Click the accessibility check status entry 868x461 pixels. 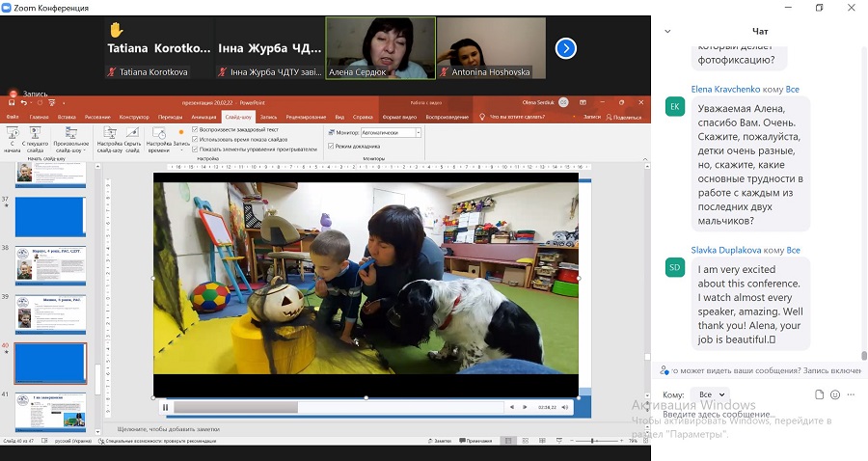coord(157,441)
